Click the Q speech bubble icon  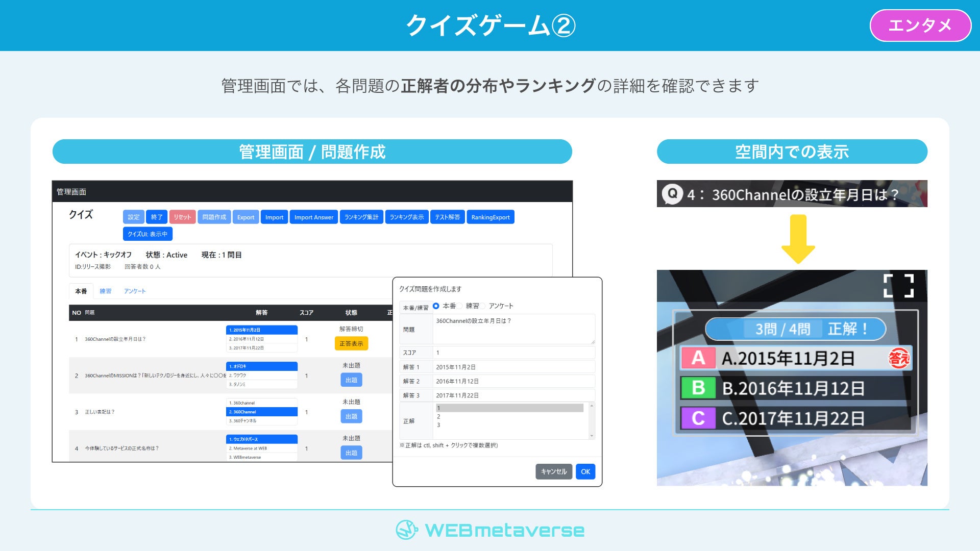point(672,194)
